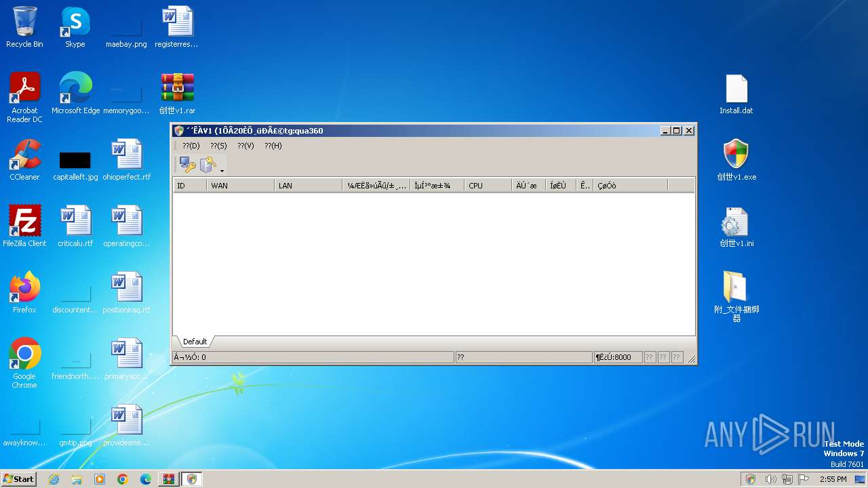Click volume speaker tray icon

point(770,479)
